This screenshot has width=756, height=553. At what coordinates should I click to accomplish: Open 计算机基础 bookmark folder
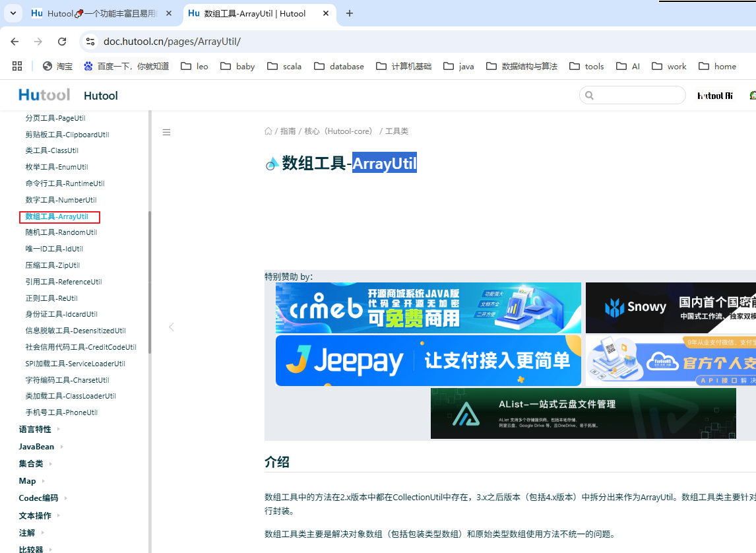point(404,66)
